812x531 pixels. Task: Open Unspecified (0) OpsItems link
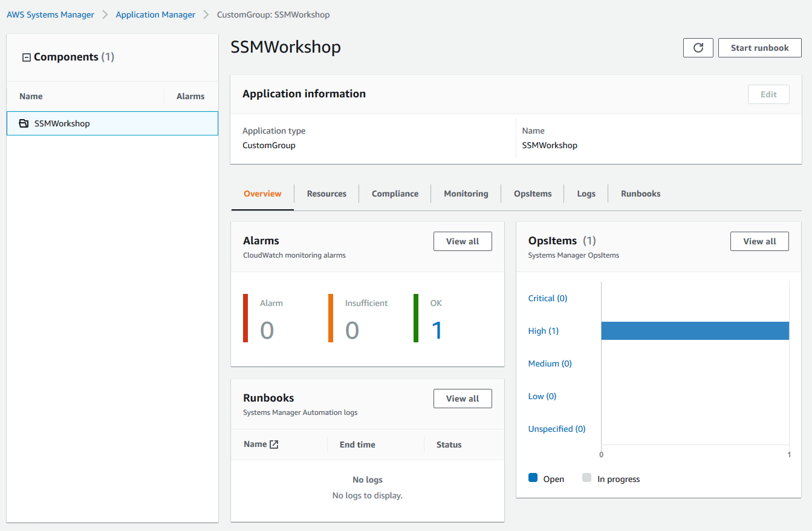[x=557, y=429]
